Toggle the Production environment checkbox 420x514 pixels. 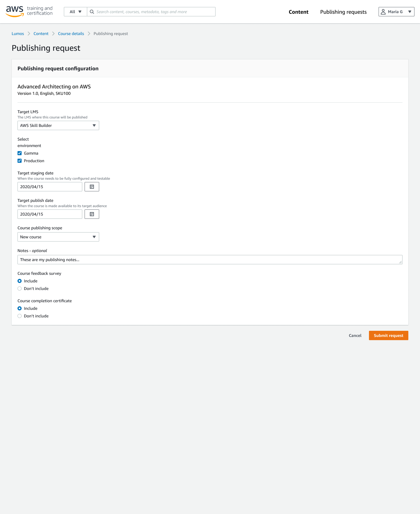(x=20, y=161)
